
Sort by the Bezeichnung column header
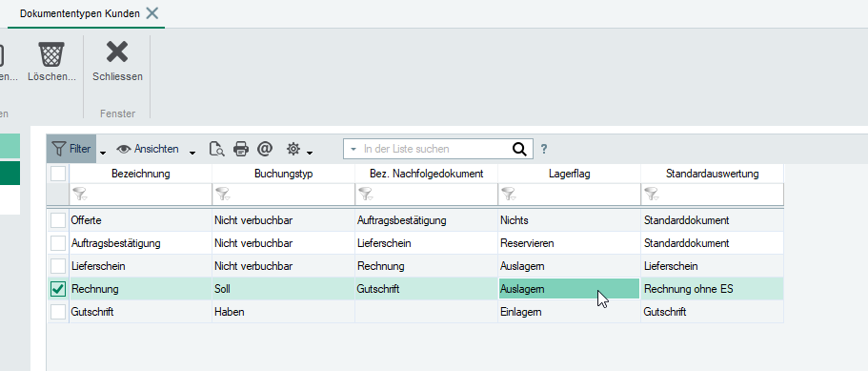(141, 174)
